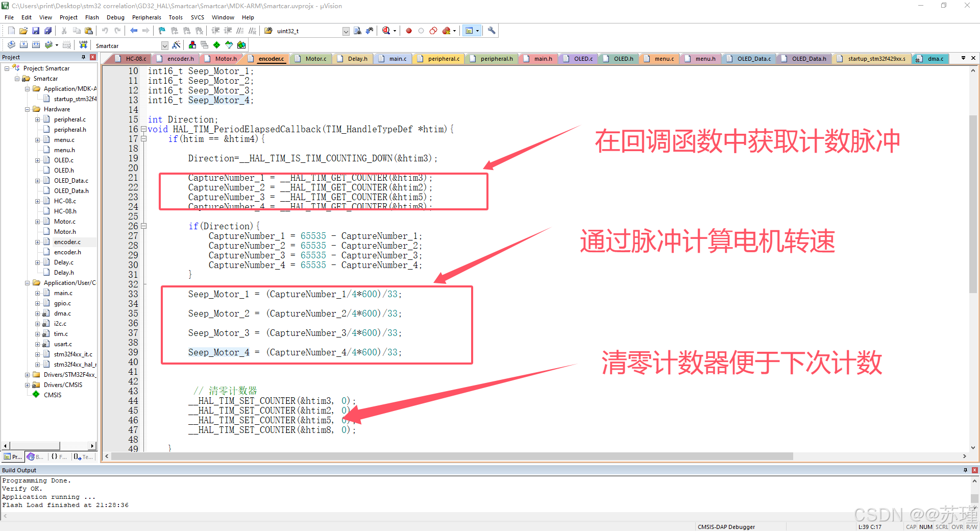Download to flash with the LOAD icon
The width and height of the screenshot is (980, 531).
83,45
